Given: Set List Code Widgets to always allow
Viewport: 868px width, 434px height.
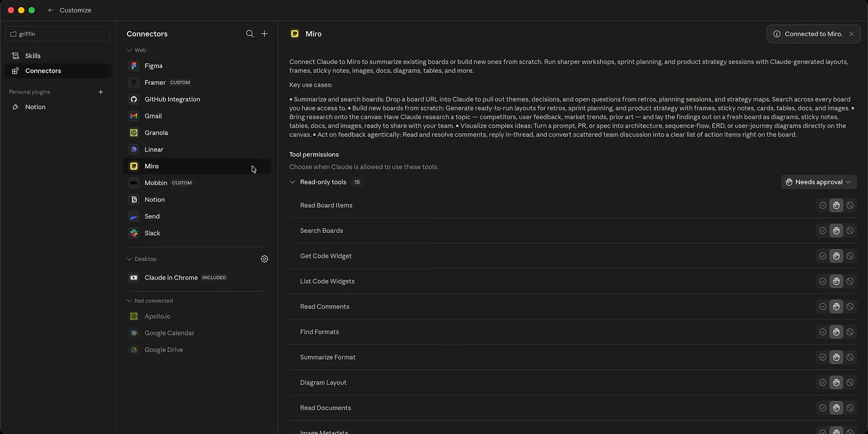Looking at the screenshot, I should 823,281.
